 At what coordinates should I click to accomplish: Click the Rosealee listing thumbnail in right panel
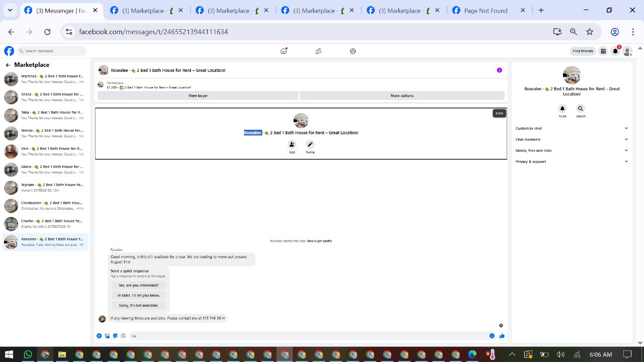click(x=572, y=75)
